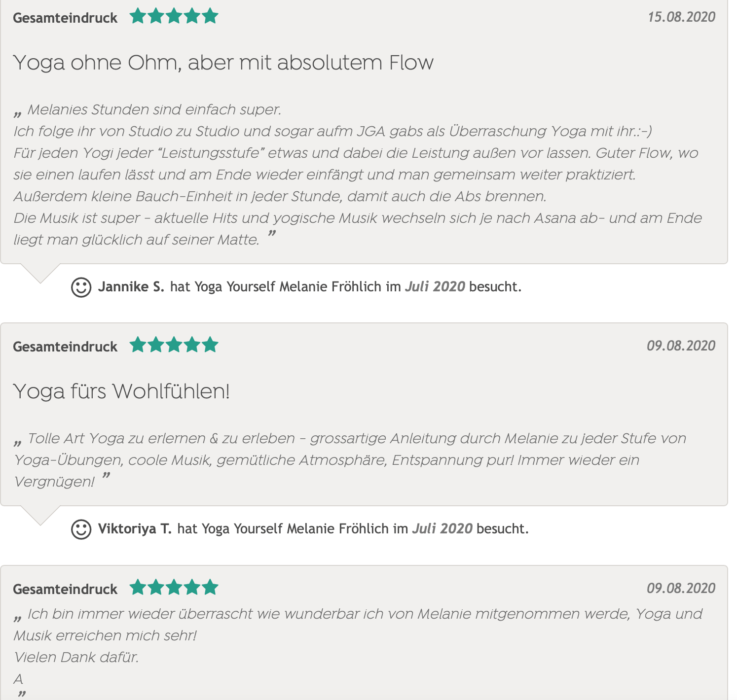Click Juli 2020 in Jannike's visit line
This screenshot has height=700, width=737.
click(x=435, y=286)
